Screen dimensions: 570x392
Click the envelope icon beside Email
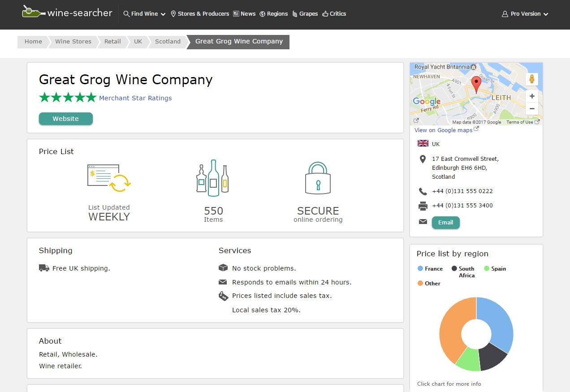pyautogui.click(x=423, y=222)
